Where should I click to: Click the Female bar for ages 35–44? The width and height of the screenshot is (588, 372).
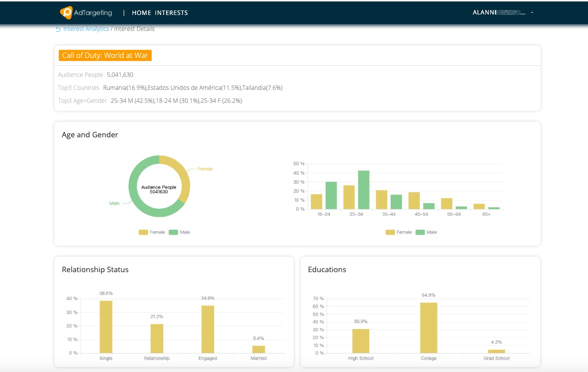click(x=382, y=200)
